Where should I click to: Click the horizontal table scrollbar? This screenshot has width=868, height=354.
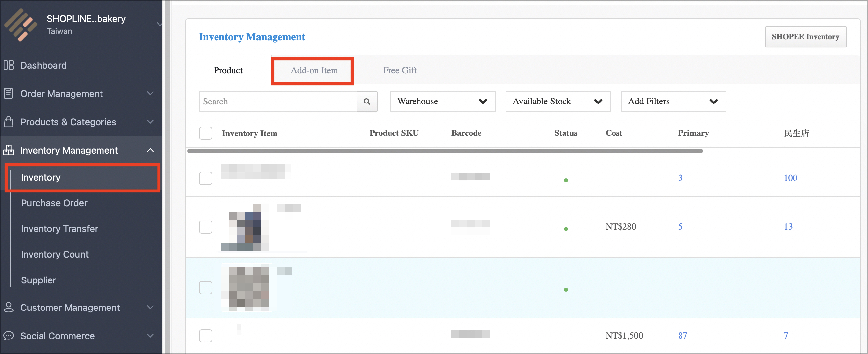coord(445,151)
